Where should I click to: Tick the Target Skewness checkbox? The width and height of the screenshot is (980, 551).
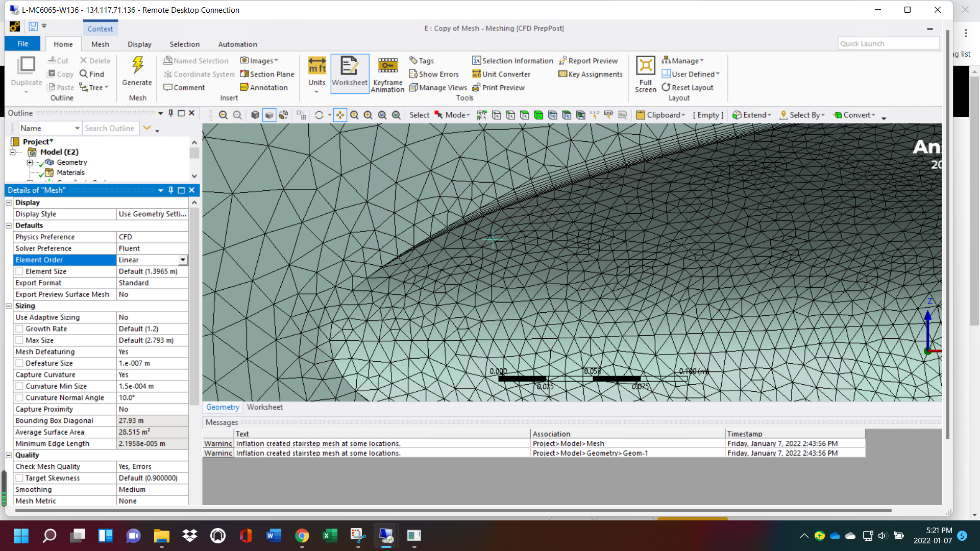[19, 478]
